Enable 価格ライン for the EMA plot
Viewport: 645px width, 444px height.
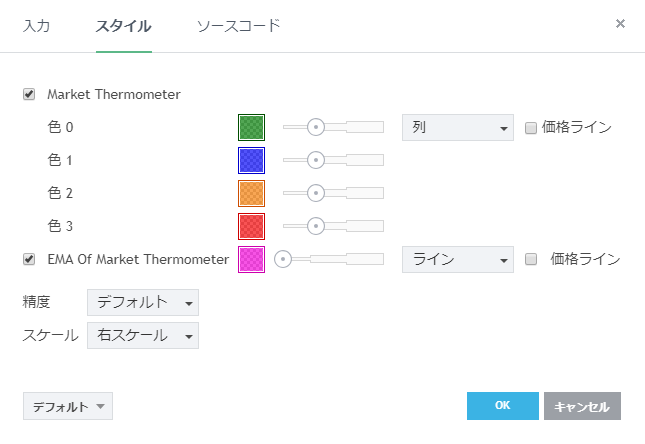(531, 259)
